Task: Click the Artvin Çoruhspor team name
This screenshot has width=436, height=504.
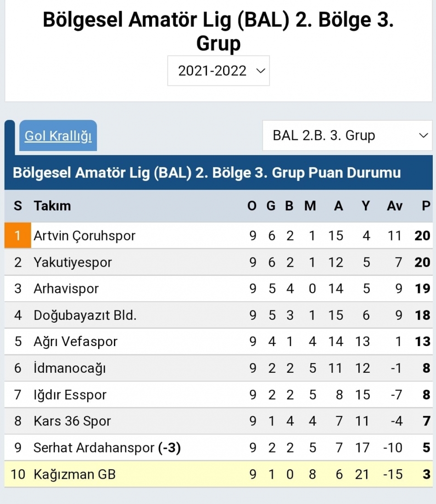Action: (84, 236)
